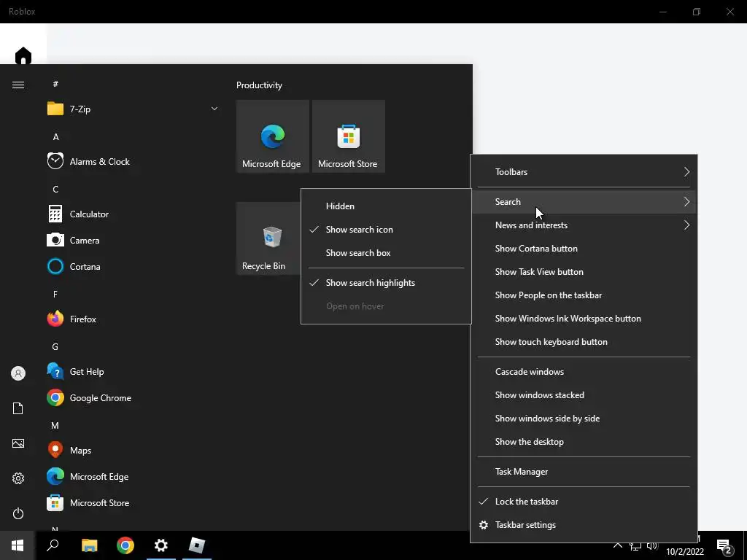Click the letter C section header
The height and width of the screenshot is (560, 747).
tap(55, 190)
